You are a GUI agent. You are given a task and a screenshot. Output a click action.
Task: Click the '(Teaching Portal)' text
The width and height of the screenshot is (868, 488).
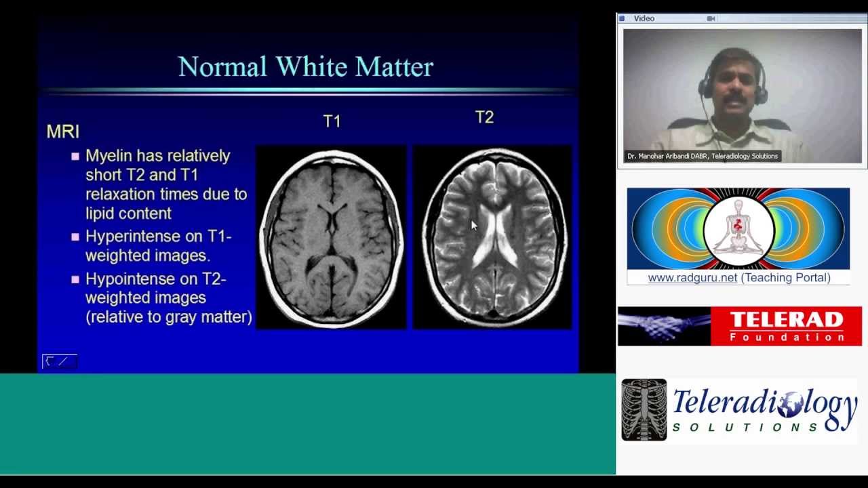click(x=785, y=278)
